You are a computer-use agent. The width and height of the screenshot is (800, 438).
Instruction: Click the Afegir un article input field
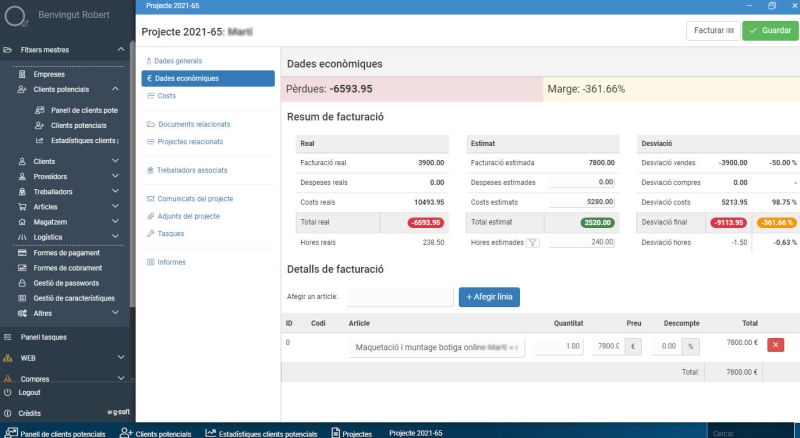click(x=399, y=297)
